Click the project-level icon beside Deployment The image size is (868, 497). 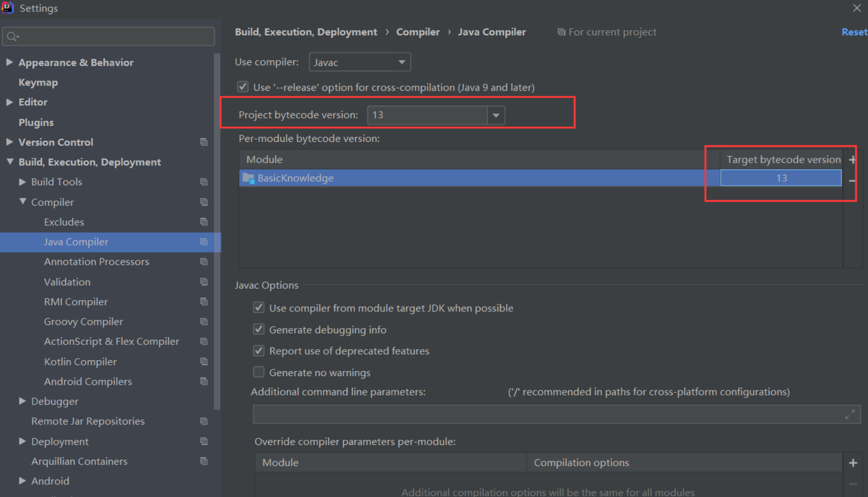click(x=204, y=441)
